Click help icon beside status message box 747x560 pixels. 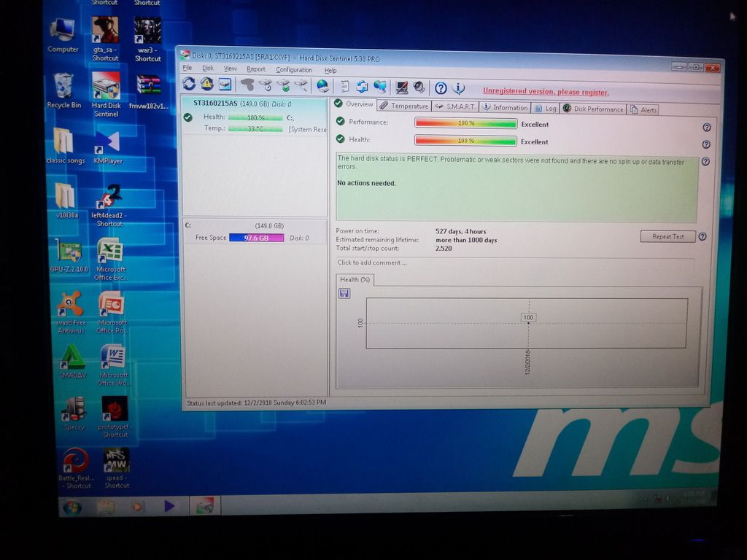pyautogui.click(x=705, y=161)
